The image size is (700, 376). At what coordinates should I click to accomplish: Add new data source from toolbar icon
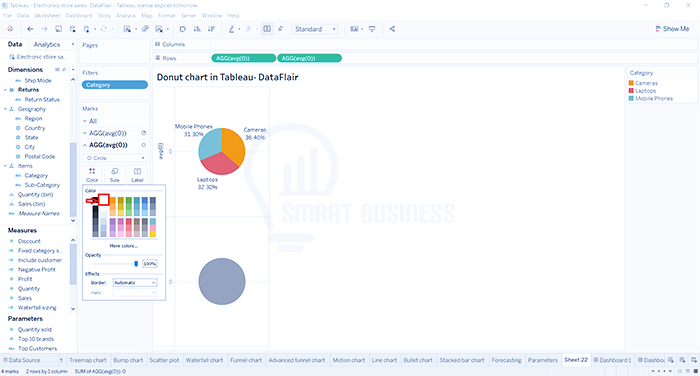pos(72,29)
